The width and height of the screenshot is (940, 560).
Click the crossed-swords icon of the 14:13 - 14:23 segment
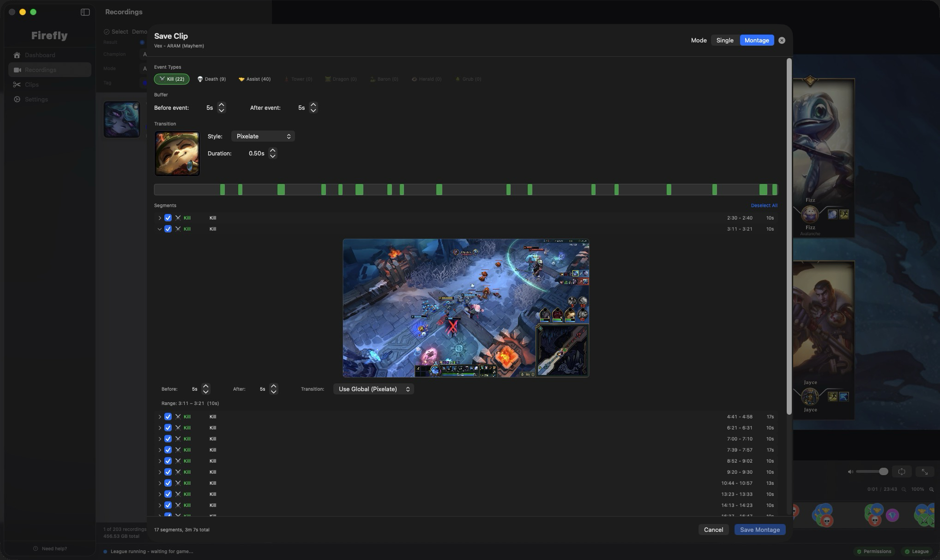tap(178, 505)
